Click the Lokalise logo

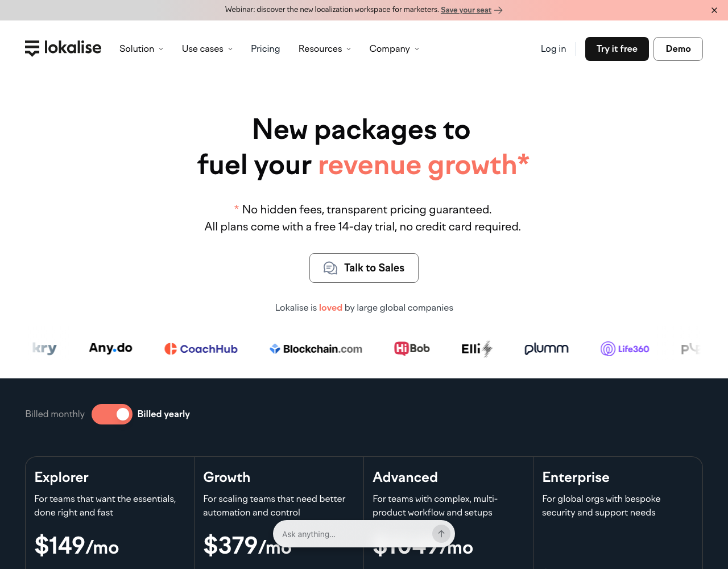(x=63, y=48)
